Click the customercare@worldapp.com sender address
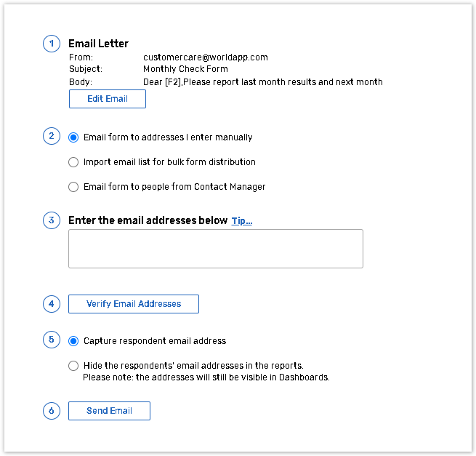Image resolution: width=476 pixels, height=456 pixels. [x=206, y=57]
